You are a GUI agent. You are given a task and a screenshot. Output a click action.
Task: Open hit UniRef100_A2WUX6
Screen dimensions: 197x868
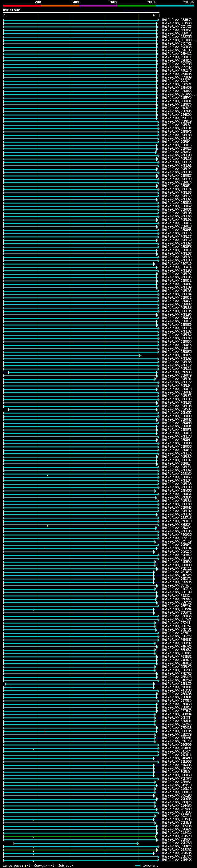(176, 91)
